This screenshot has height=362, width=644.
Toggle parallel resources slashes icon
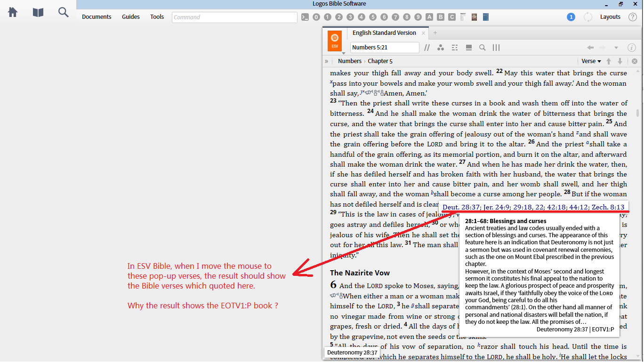click(x=427, y=48)
